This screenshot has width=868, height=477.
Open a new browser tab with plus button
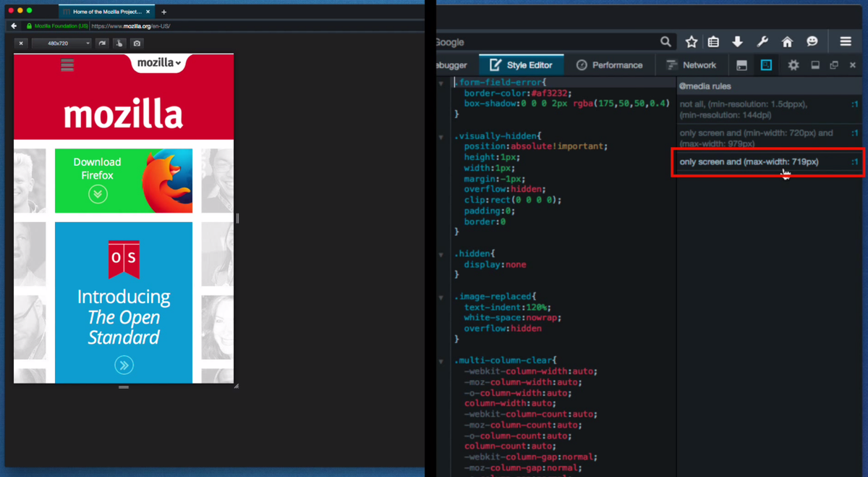(x=164, y=12)
